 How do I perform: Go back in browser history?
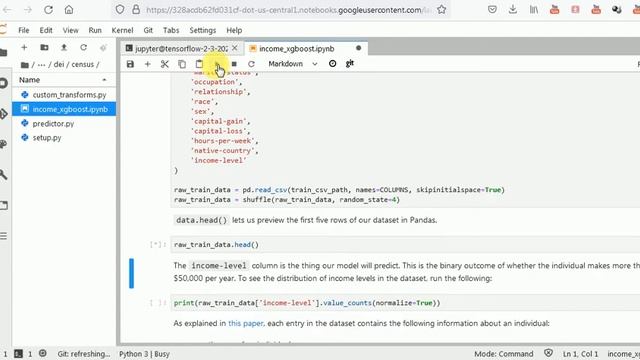[x=7, y=10]
